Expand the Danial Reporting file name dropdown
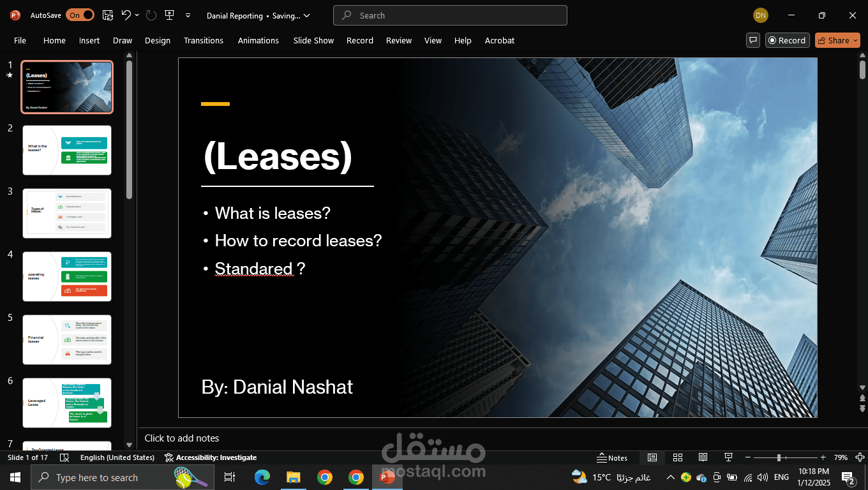This screenshot has width=868, height=490. point(307,15)
